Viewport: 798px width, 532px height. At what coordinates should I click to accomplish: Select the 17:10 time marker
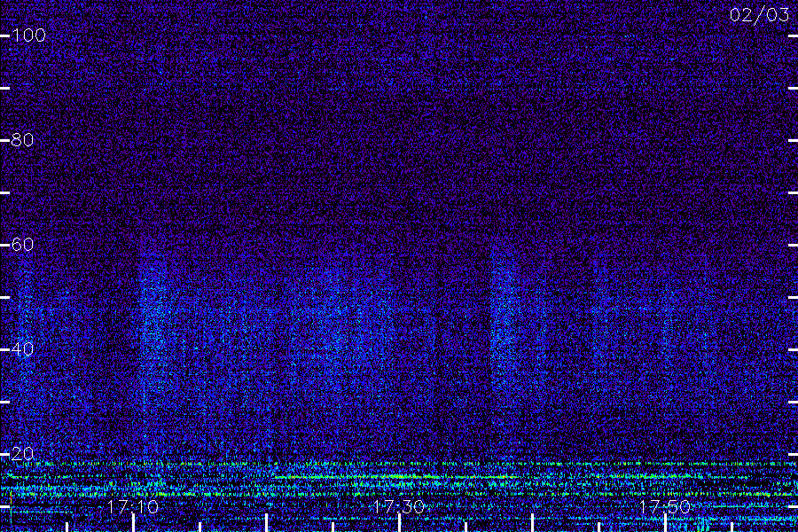133,507
